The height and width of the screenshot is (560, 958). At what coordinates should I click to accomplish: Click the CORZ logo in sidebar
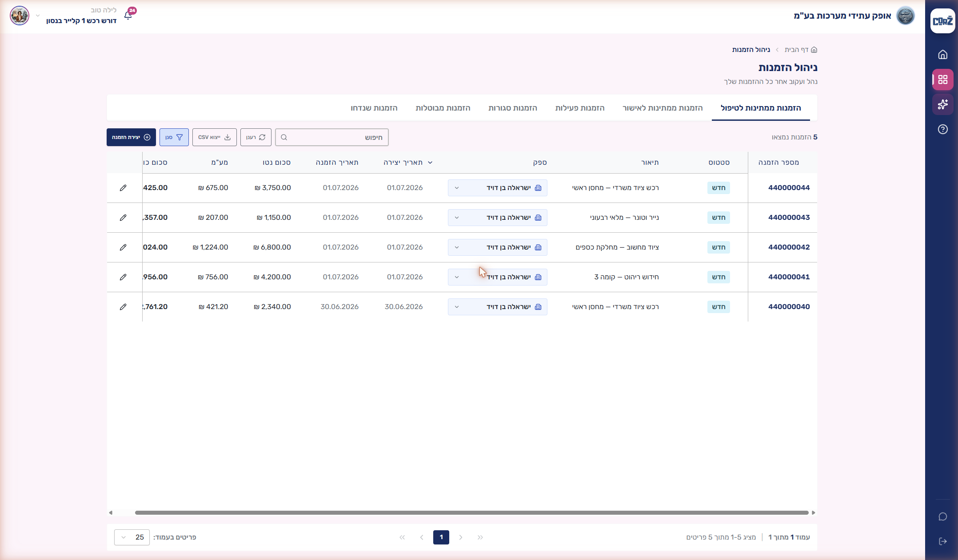pyautogui.click(x=942, y=21)
